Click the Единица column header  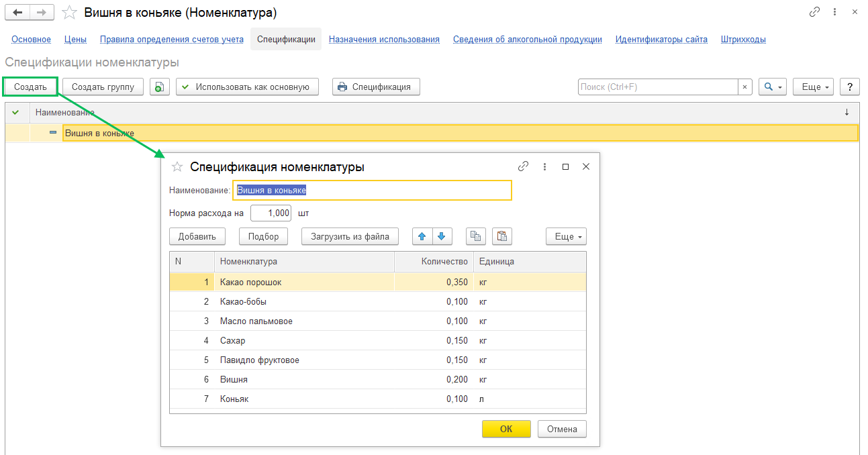[x=530, y=262]
